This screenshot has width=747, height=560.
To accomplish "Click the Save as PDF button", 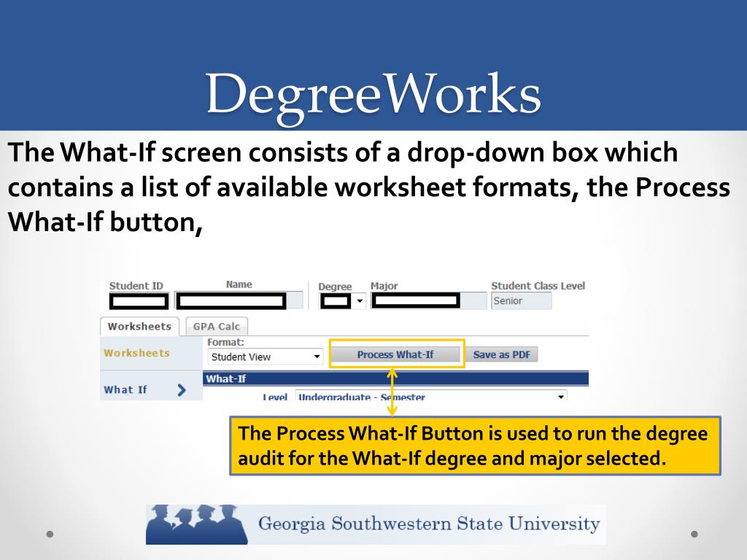I will (502, 354).
